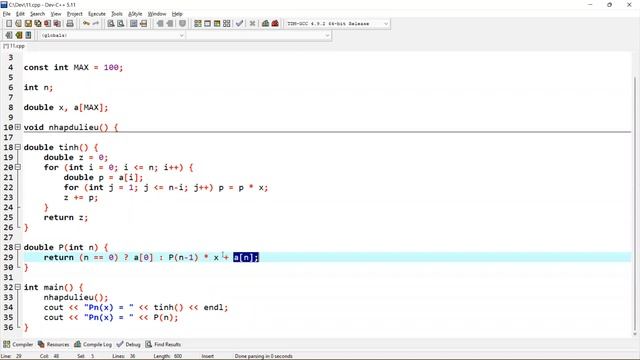Click the Open file toolbar icon
Screen dimensions: 640x360
[x=18, y=24]
